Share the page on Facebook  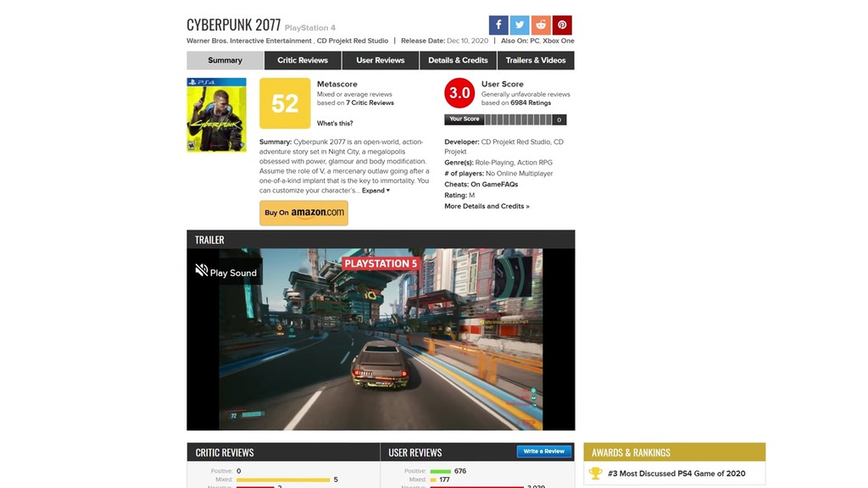click(x=498, y=25)
